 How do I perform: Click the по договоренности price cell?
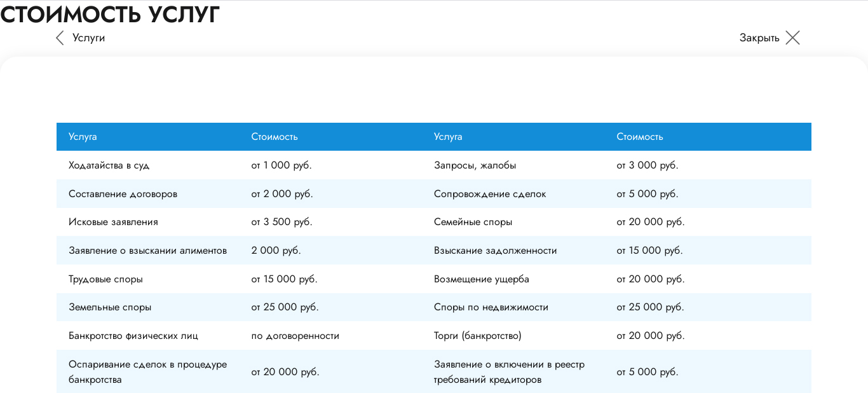pyautogui.click(x=295, y=336)
